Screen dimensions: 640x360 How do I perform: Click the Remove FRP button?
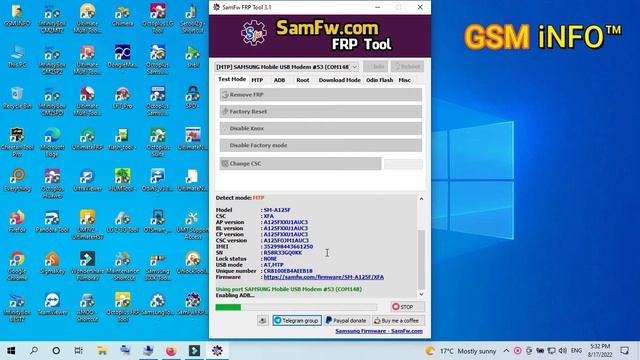coord(321,95)
